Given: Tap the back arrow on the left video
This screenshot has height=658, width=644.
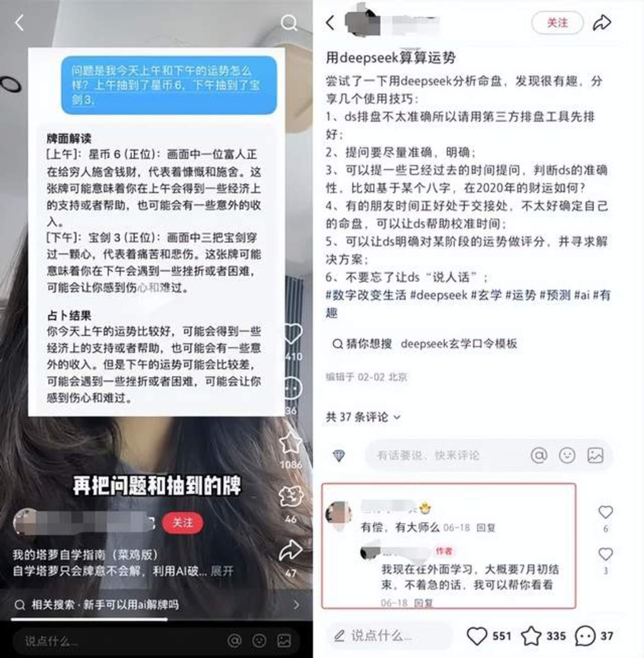Looking at the screenshot, I should [x=19, y=22].
